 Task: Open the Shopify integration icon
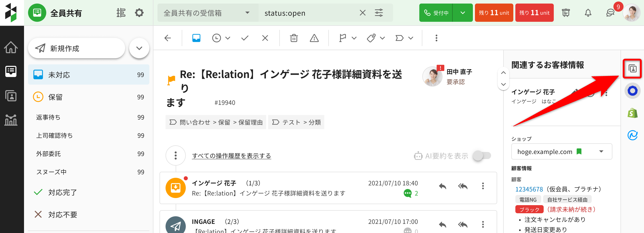click(x=632, y=113)
